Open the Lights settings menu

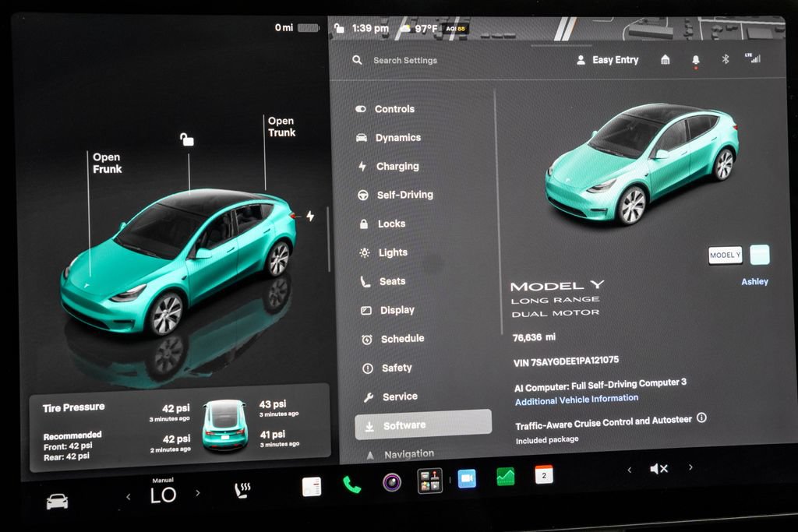pyautogui.click(x=383, y=252)
